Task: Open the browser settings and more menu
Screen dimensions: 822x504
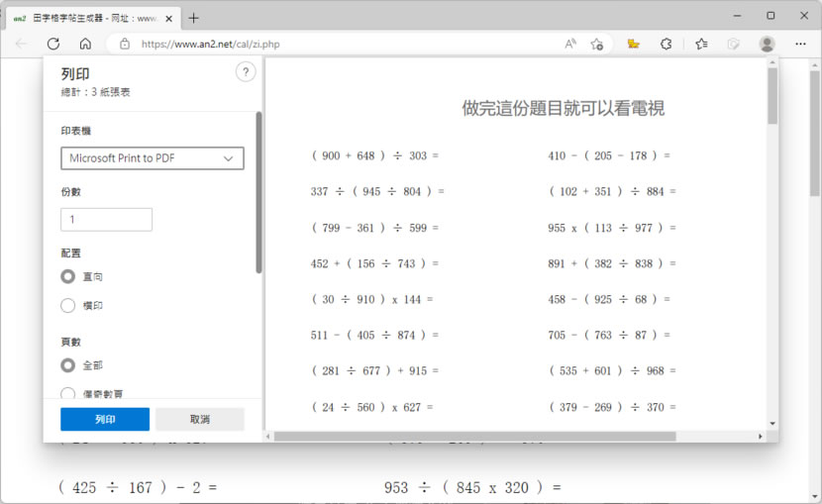Action: coord(800,44)
